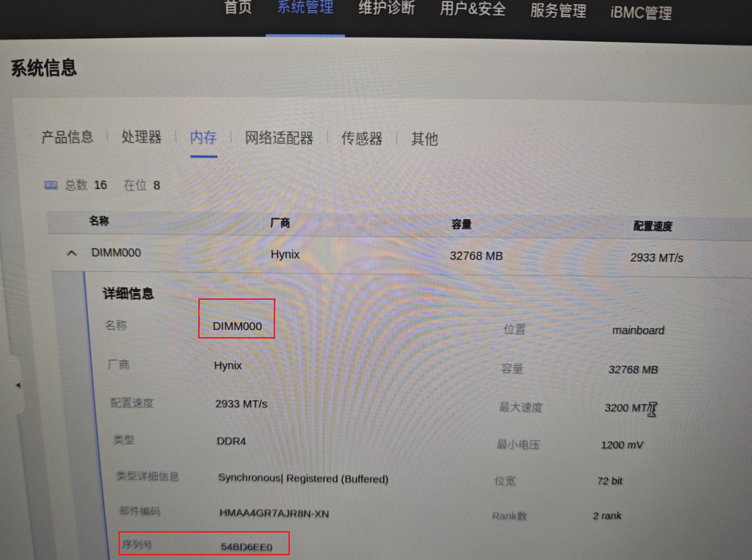Click the part number HMAA4GR7AJR8N-XN

(274, 513)
